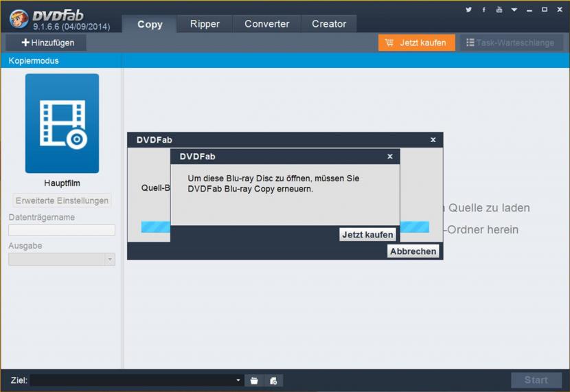The width and height of the screenshot is (570, 392).
Task: Click Jetzt kaufen in the dialog
Action: click(367, 235)
